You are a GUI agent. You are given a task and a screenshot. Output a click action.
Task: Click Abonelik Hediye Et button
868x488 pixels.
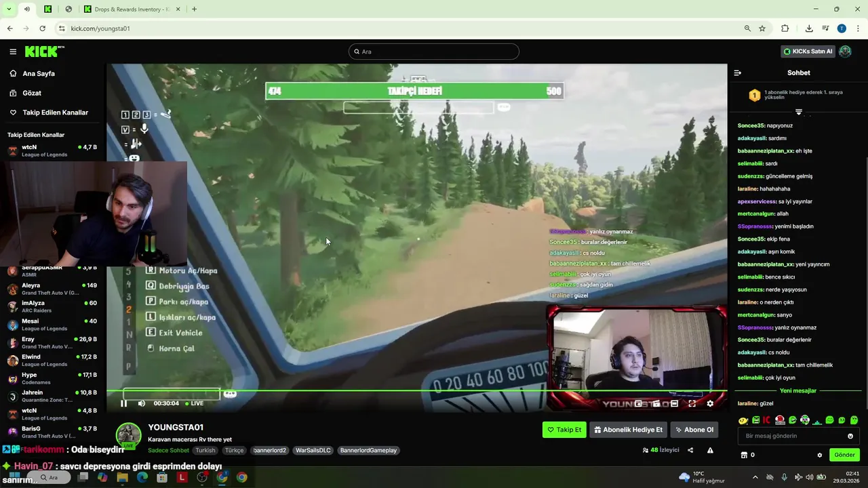[x=628, y=430]
